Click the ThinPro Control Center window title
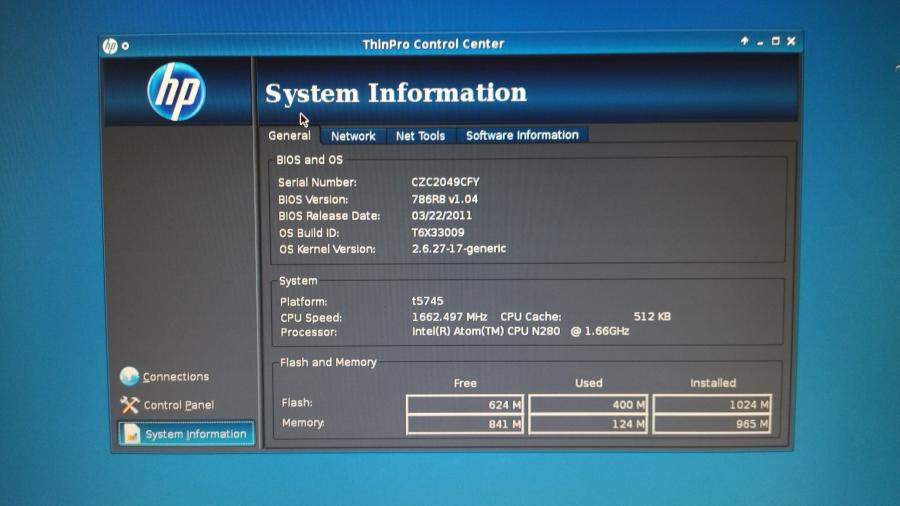Image resolution: width=900 pixels, height=506 pixels. click(x=433, y=44)
